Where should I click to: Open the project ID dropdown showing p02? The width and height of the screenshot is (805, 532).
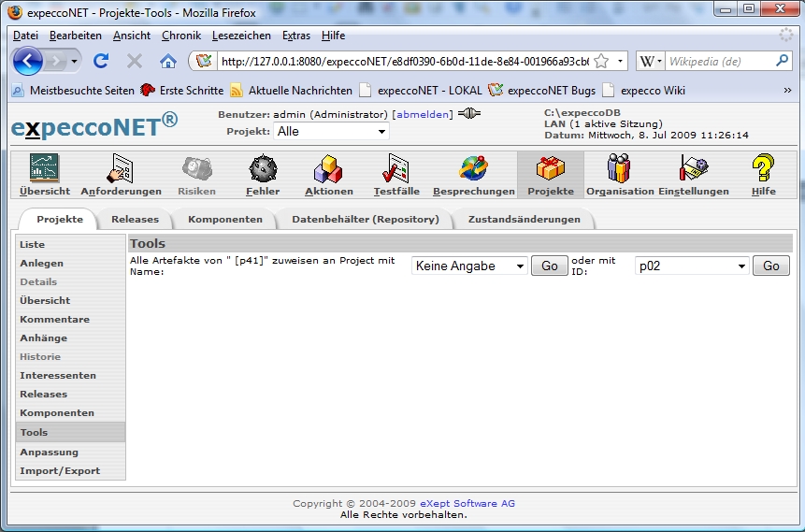pyautogui.click(x=692, y=266)
